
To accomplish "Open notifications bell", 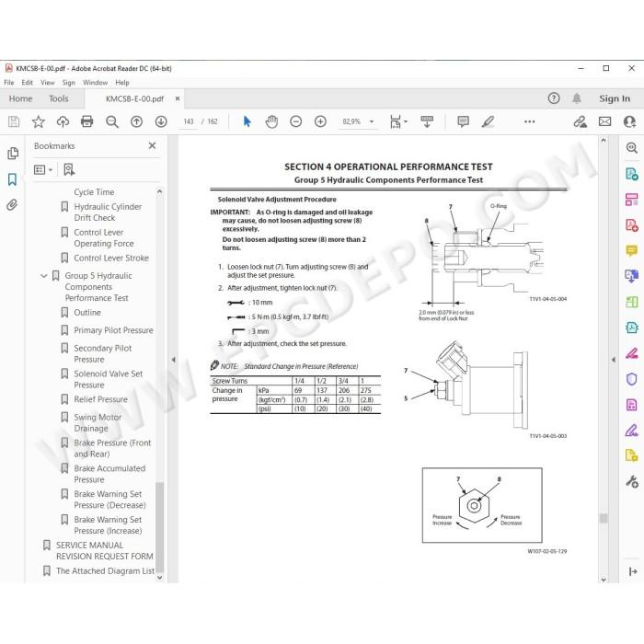I will (577, 98).
